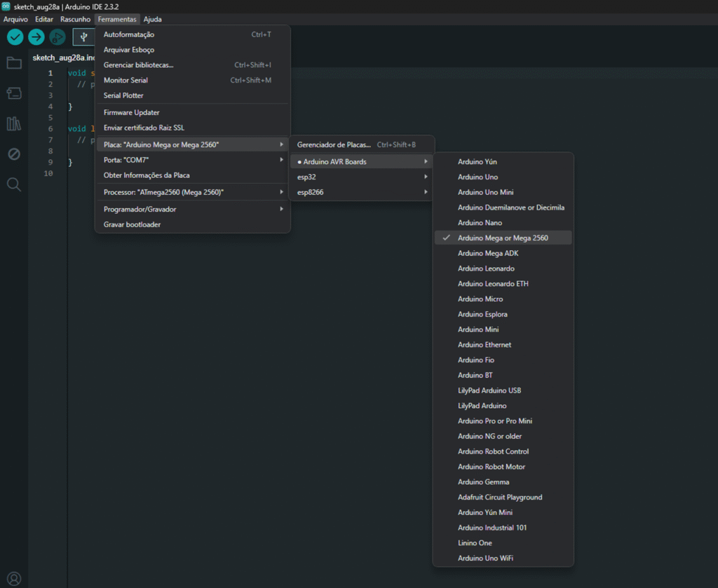Open the Ajuda menu

(152, 19)
